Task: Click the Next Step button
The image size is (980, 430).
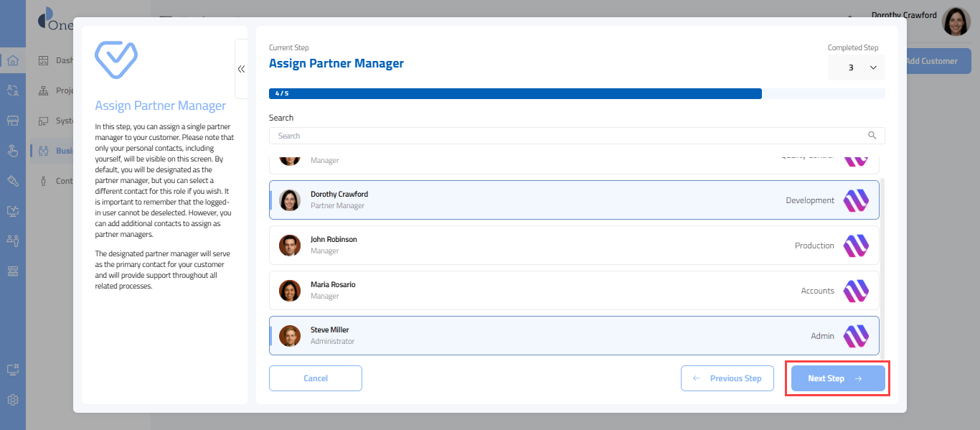Action: click(837, 378)
